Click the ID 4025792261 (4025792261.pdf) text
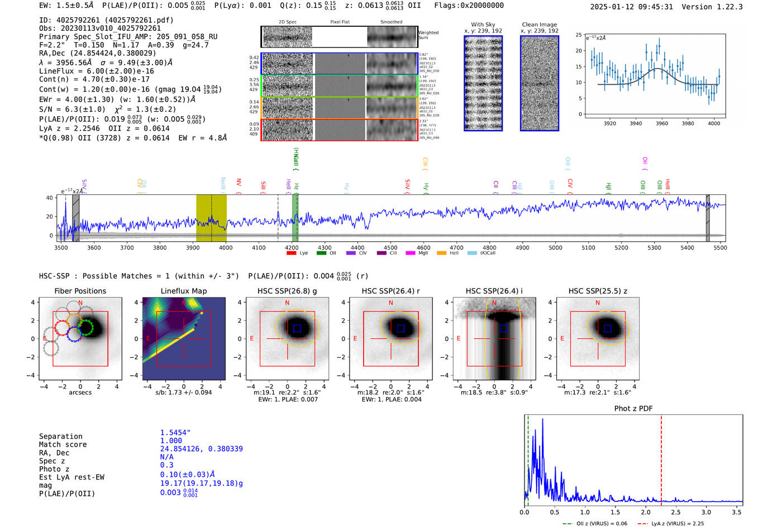This screenshot has height=532, width=782. (106, 20)
